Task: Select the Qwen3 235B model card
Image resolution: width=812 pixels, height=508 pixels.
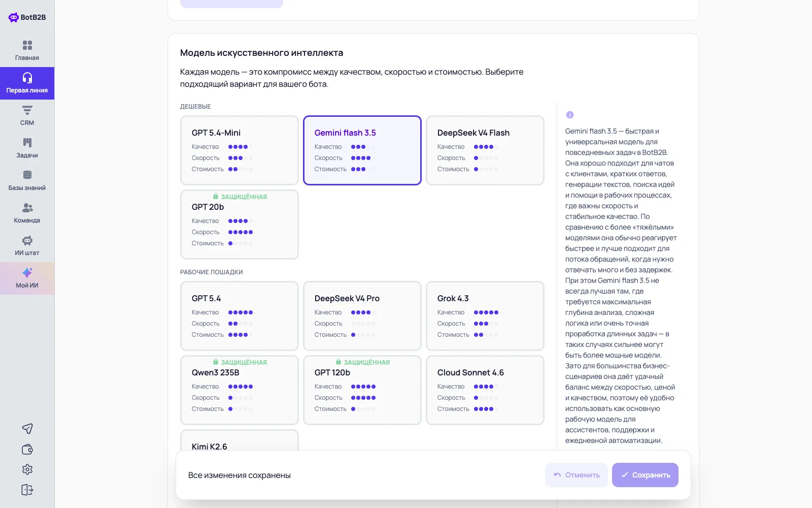Action: [x=240, y=390]
